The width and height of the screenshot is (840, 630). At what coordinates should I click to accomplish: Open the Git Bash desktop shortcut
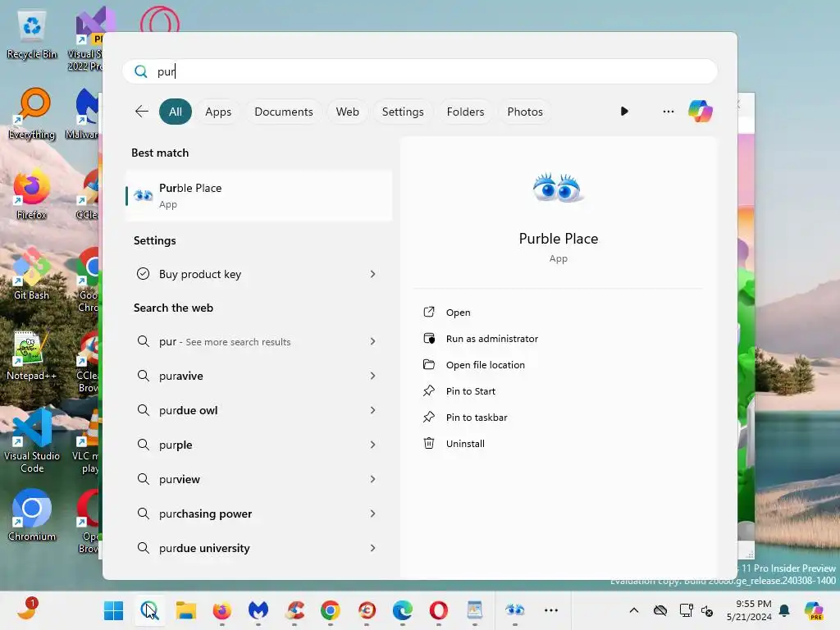click(x=32, y=274)
